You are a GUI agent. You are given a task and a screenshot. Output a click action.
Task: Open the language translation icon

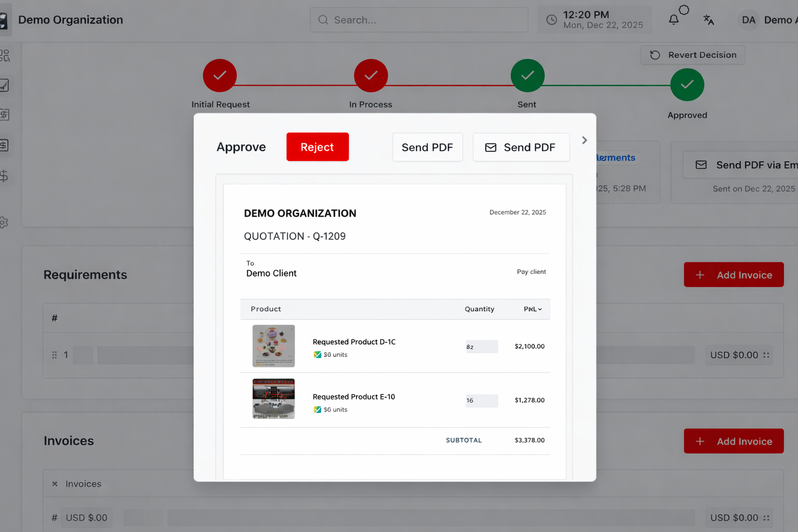tap(708, 20)
